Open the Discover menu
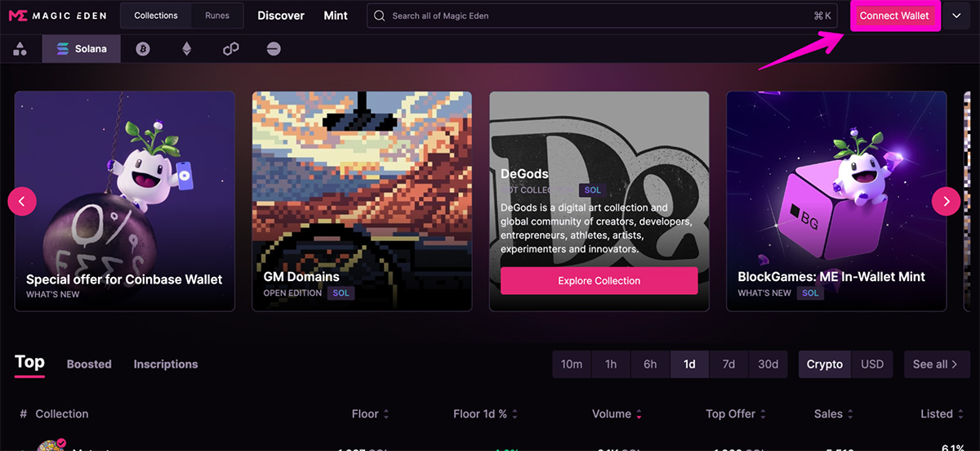Viewport: 980px width, 451px height. coord(281,16)
